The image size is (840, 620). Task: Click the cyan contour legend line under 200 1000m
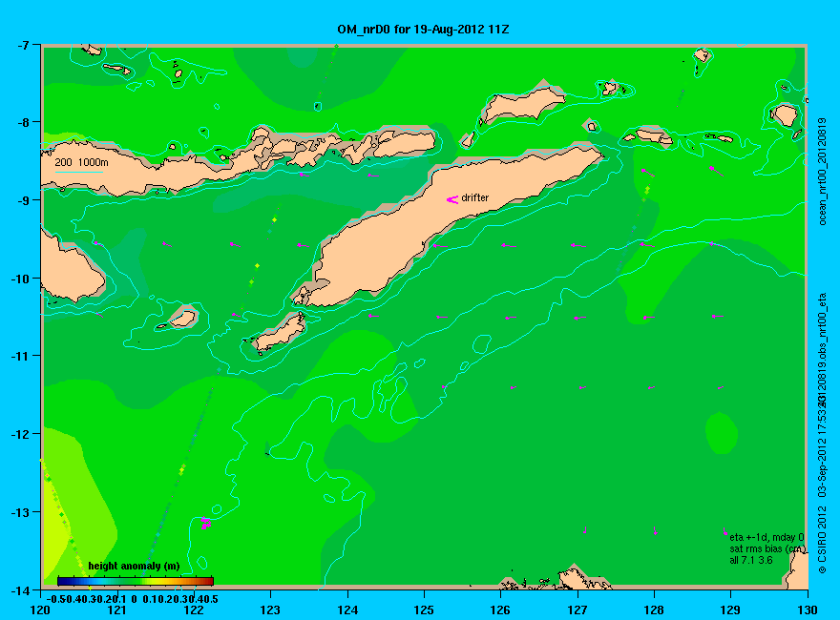pos(78,172)
